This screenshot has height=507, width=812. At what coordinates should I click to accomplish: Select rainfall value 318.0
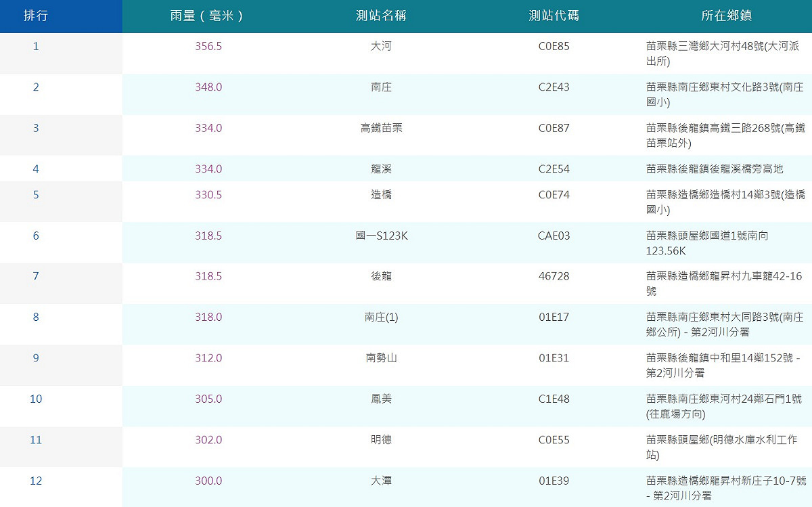[208, 317]
